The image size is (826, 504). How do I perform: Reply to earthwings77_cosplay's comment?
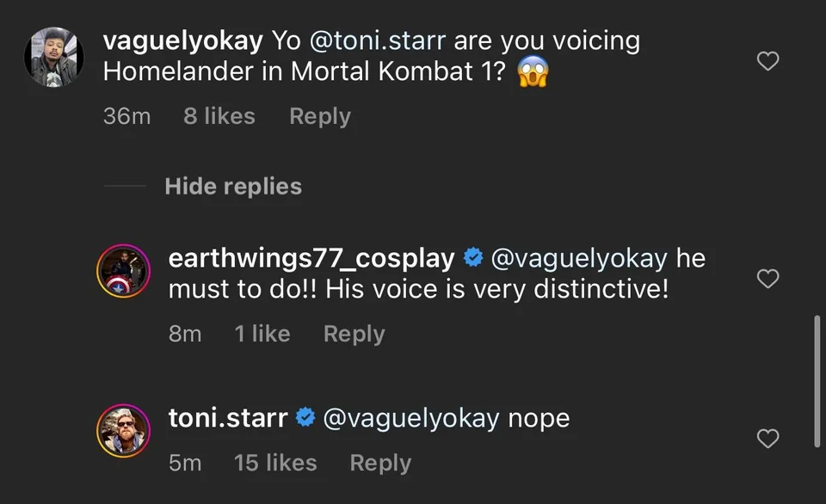[354, 334]
